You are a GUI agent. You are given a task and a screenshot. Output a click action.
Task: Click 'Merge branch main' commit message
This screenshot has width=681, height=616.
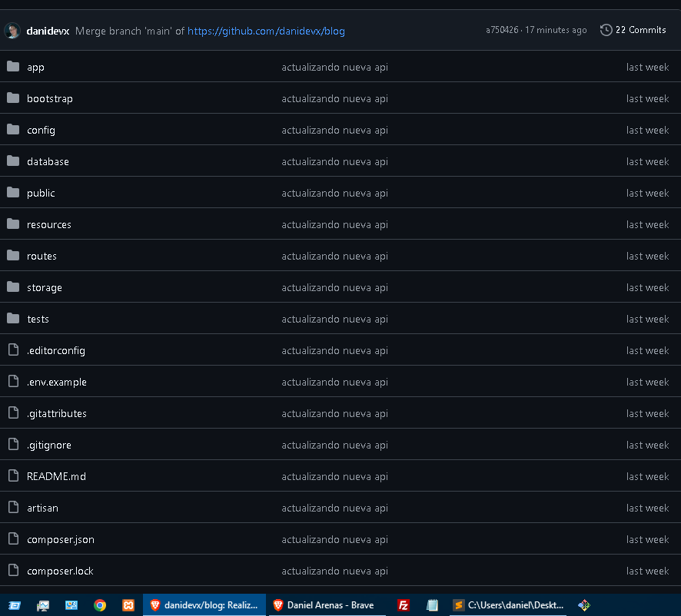coord(130,31)
